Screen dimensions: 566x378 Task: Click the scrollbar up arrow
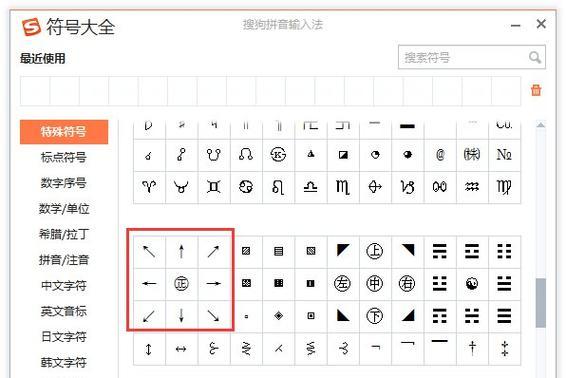coord(540,125)
